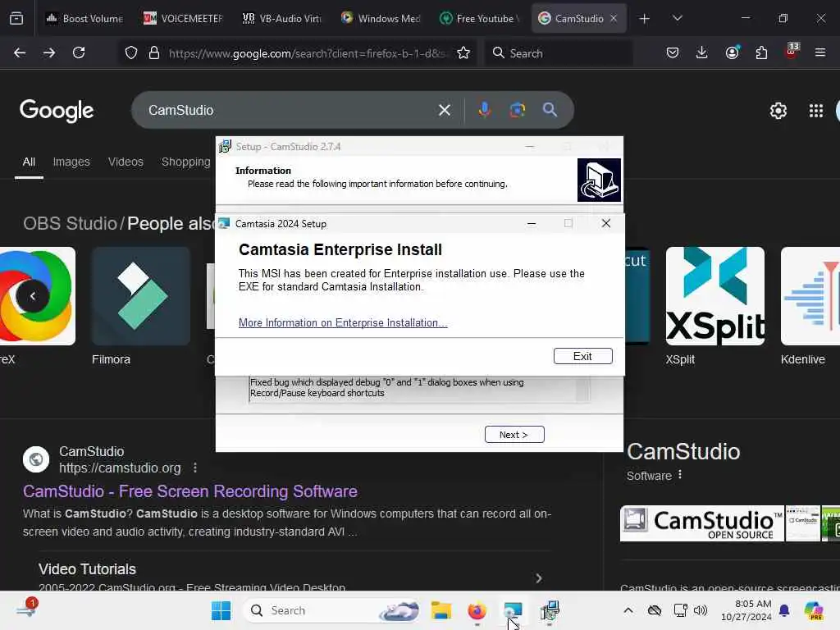Screen dimensions: 840x630
Task: Go forward with browser forward arrow
Action: 49,52
